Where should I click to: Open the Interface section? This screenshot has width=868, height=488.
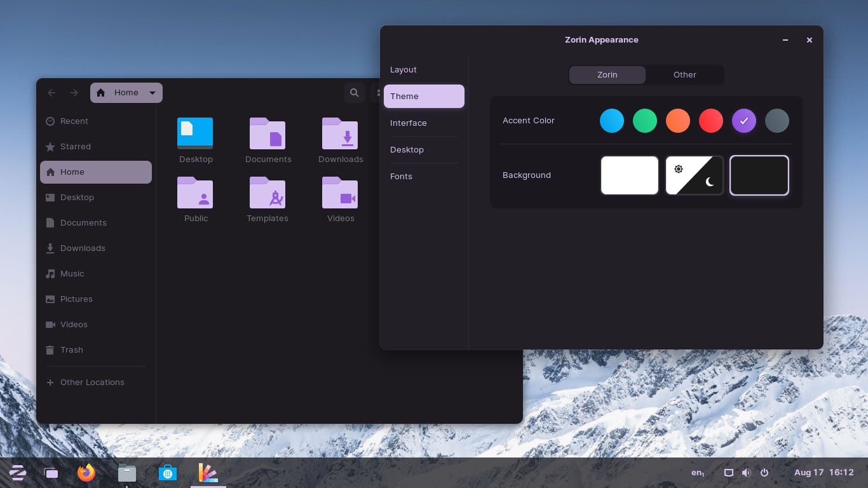pos(409,123)
